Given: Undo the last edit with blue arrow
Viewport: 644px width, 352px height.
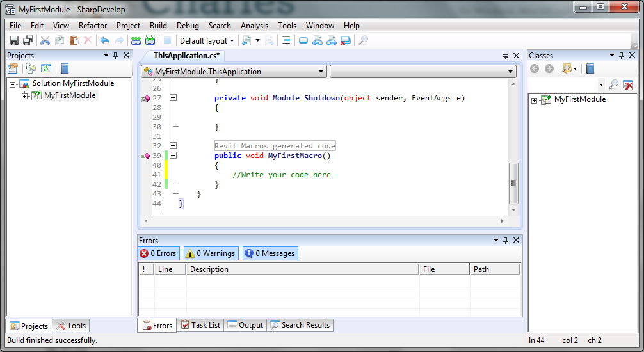Looking at the screenshot, I should (x=105, y=40).
